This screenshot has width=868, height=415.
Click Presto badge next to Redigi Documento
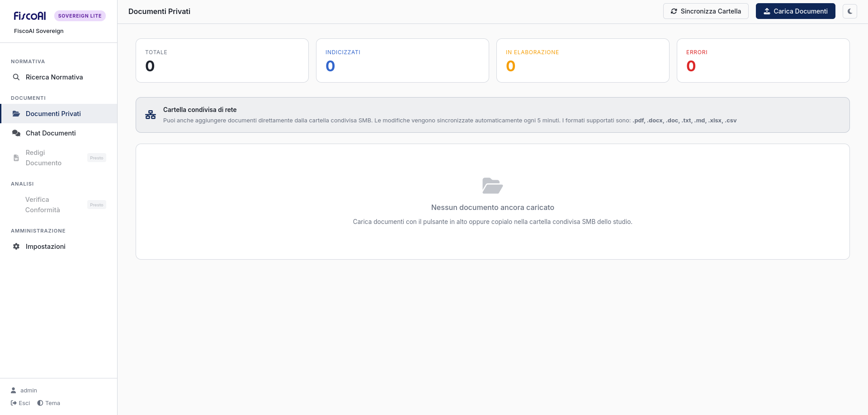(97, 158)
